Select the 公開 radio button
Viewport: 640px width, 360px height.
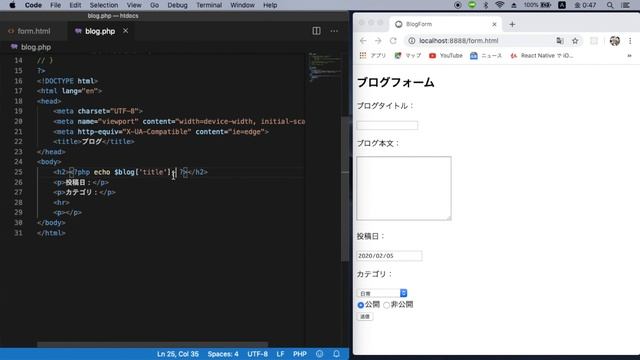point(360,305)
